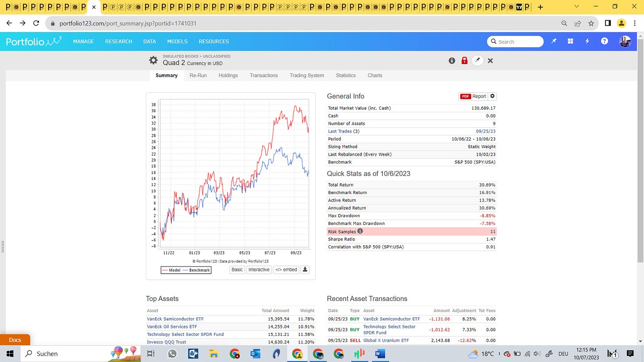Image resolution: width=644 pixels, height=362 pixels.
Task: Open Outlook from the taskbar
Action: point(256,354)
